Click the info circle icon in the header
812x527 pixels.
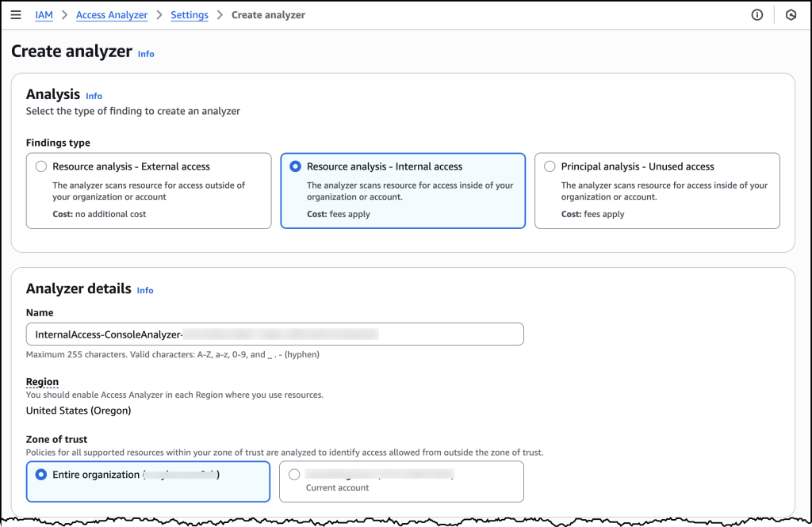click(x=756, y=14)
